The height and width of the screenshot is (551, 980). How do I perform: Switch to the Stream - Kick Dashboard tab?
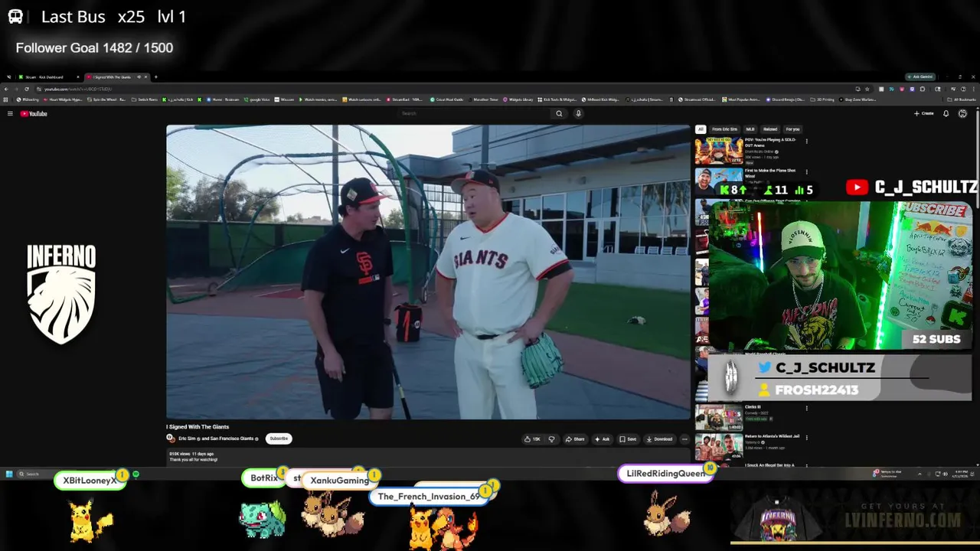coord(46,77)
